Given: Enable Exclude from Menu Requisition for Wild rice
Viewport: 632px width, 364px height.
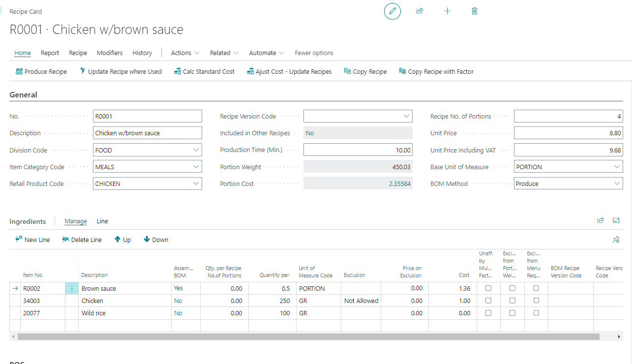Looking at the screenshot, I should [536, 313].
